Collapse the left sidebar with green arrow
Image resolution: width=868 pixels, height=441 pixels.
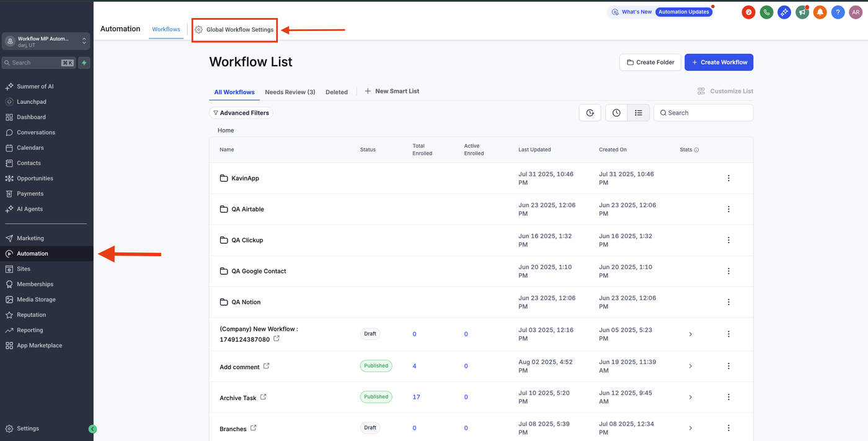92,429
